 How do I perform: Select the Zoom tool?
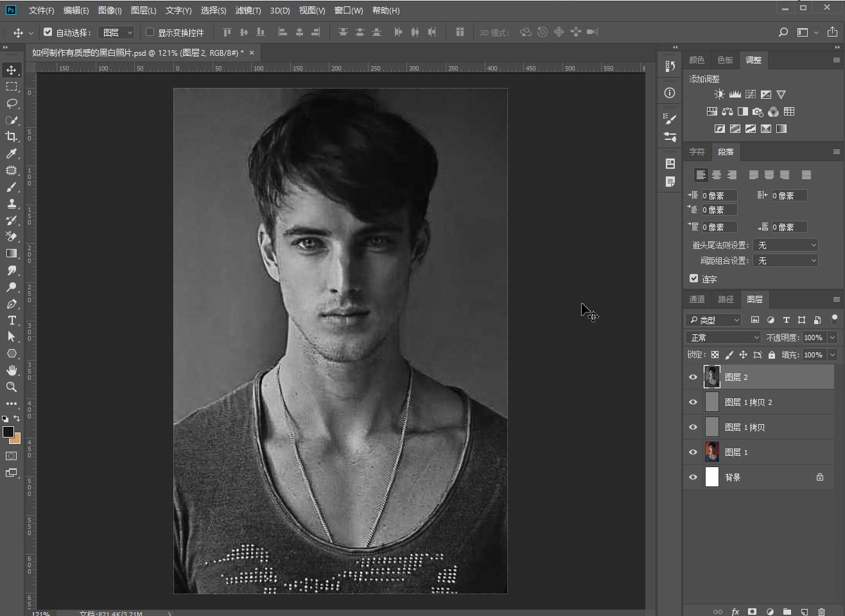point(12,387)
